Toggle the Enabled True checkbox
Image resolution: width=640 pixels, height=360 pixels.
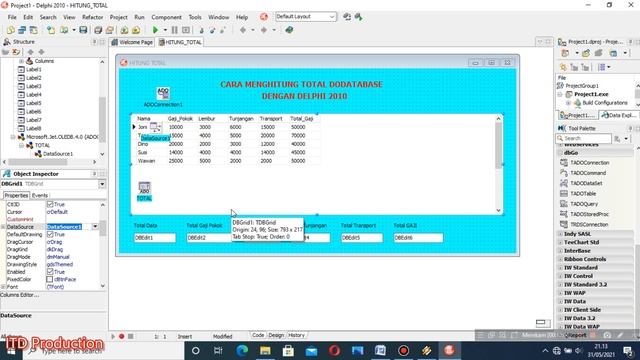(50, 271)
